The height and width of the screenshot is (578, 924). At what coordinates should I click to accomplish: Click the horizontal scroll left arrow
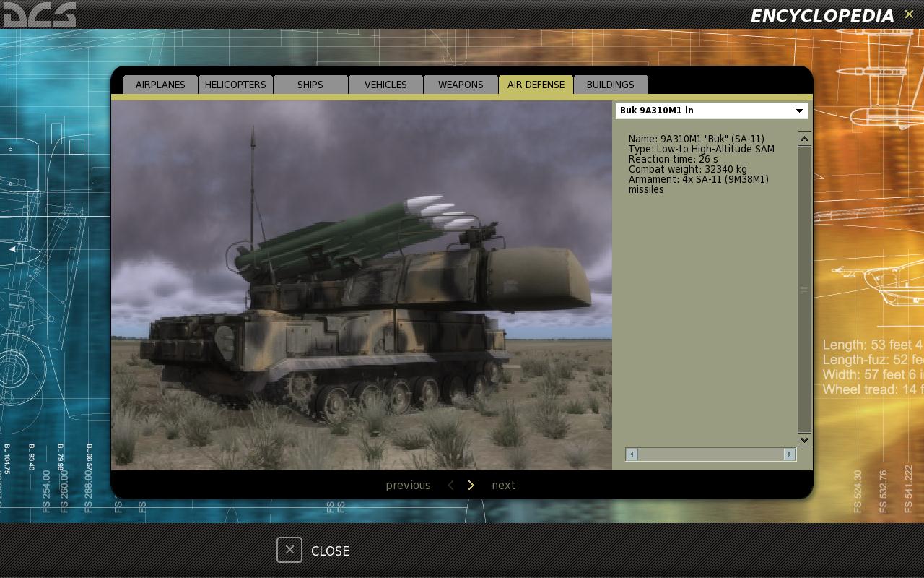pos(632,454)
